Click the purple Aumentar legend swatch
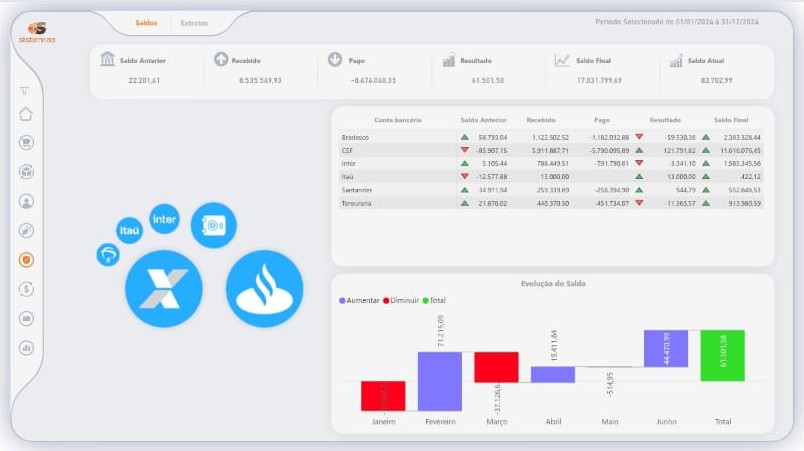This screenshot has width=804, height=451. coord(342,301)
